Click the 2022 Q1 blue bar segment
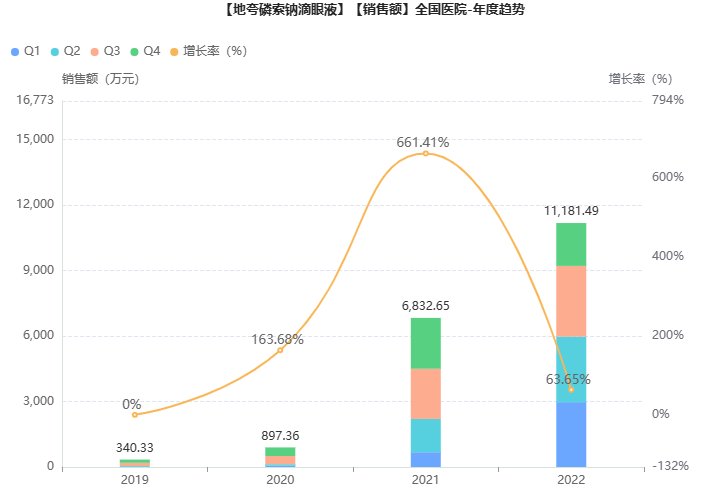 point(571,435)
